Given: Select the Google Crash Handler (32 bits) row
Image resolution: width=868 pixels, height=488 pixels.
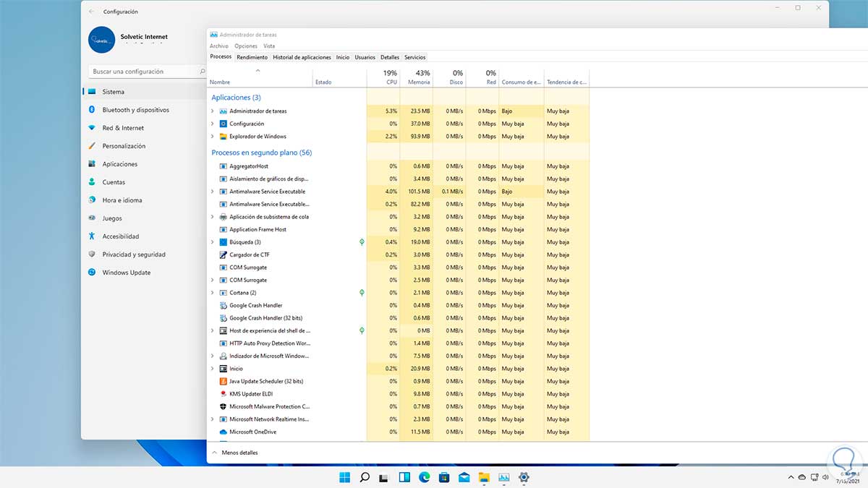Looking at the screenshot, I should (398, 318).
